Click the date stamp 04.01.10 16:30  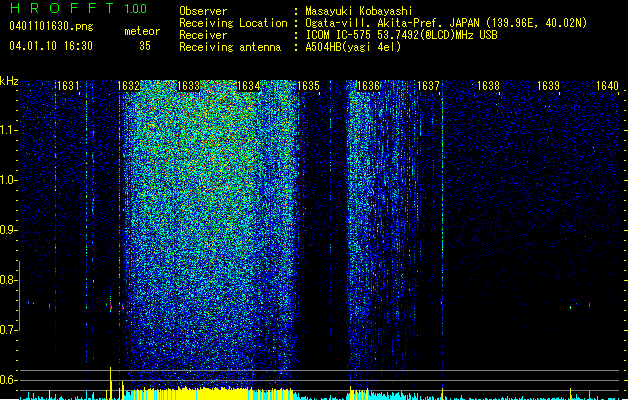(x=51, y=46)
